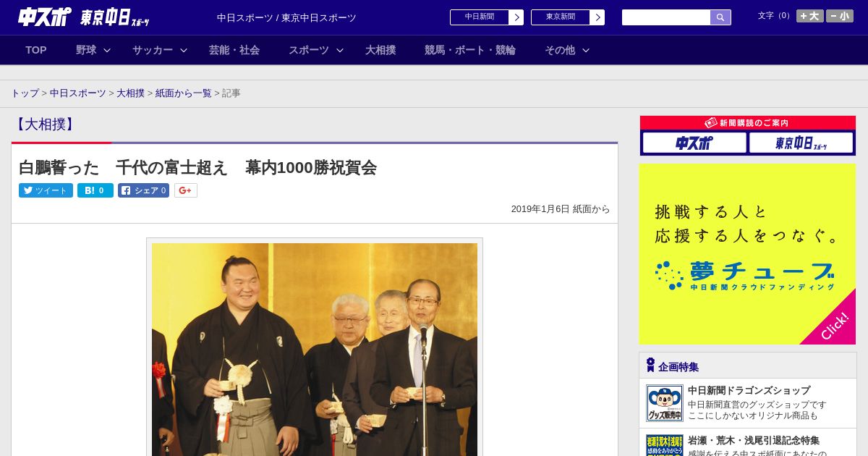Click arrow next to 東京新聞
Screen dimensions: 868x456
click(x=597, y=17)
